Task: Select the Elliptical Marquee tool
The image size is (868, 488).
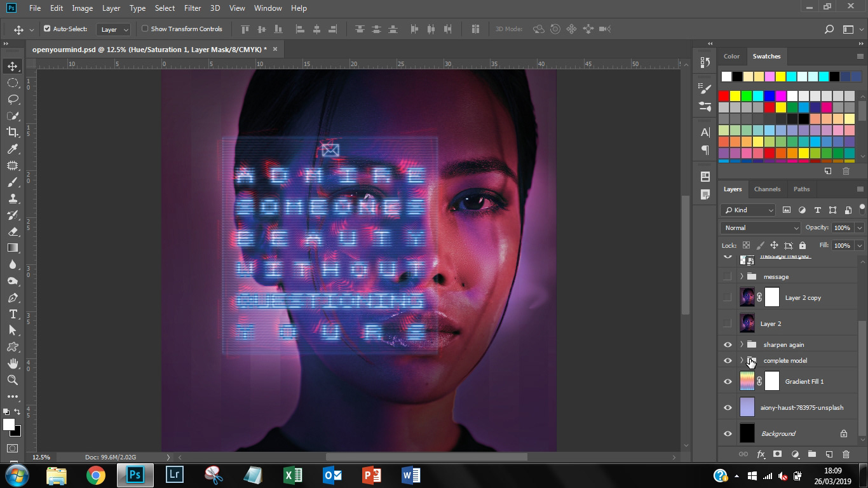Action: coord(12,83)
